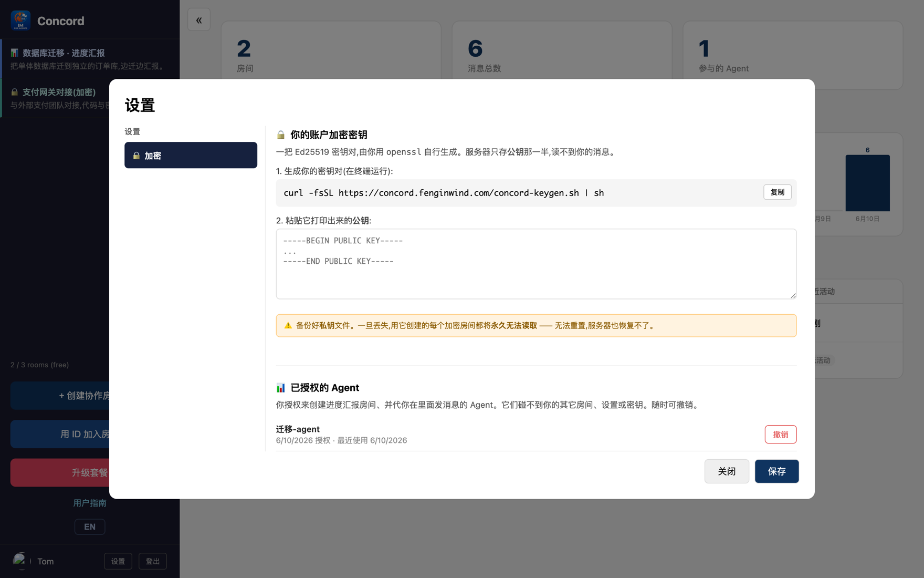The height and width of the screenshot is (578, 924).
Task: Close the settings dialog with 关闭
Action: coord(727,471)
